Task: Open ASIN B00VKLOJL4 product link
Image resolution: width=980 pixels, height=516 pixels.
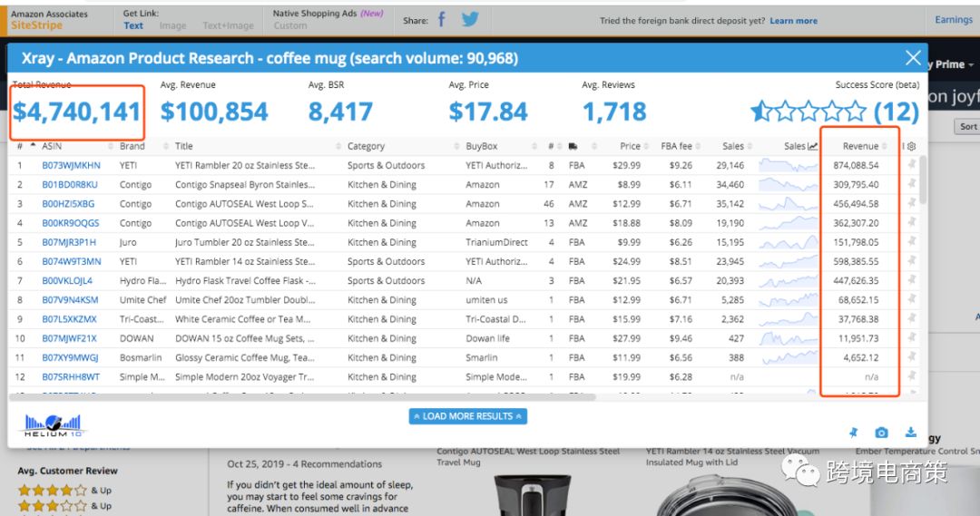Action: [67, 280]
